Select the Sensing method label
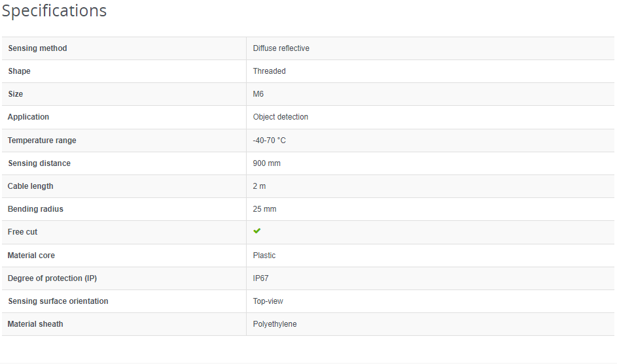The image size is (617, 364). pos(37,48)
